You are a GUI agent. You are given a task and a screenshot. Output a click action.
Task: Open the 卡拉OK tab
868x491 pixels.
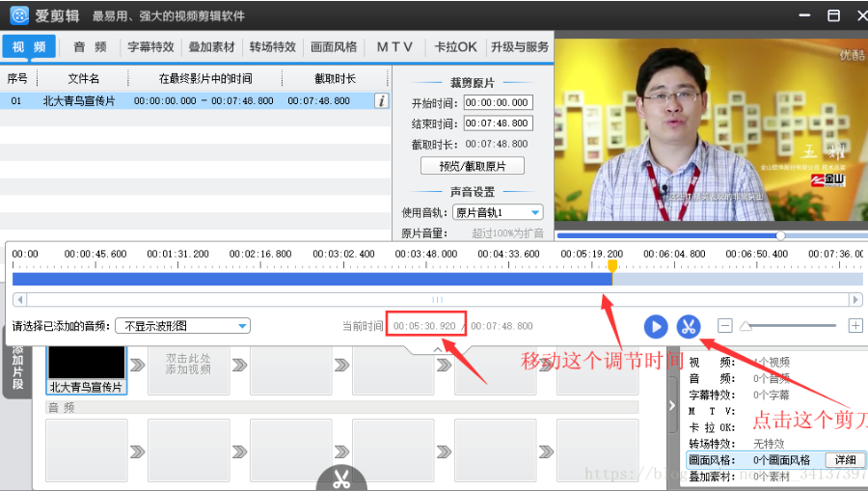pyautogui.click(x=455, y=47)
